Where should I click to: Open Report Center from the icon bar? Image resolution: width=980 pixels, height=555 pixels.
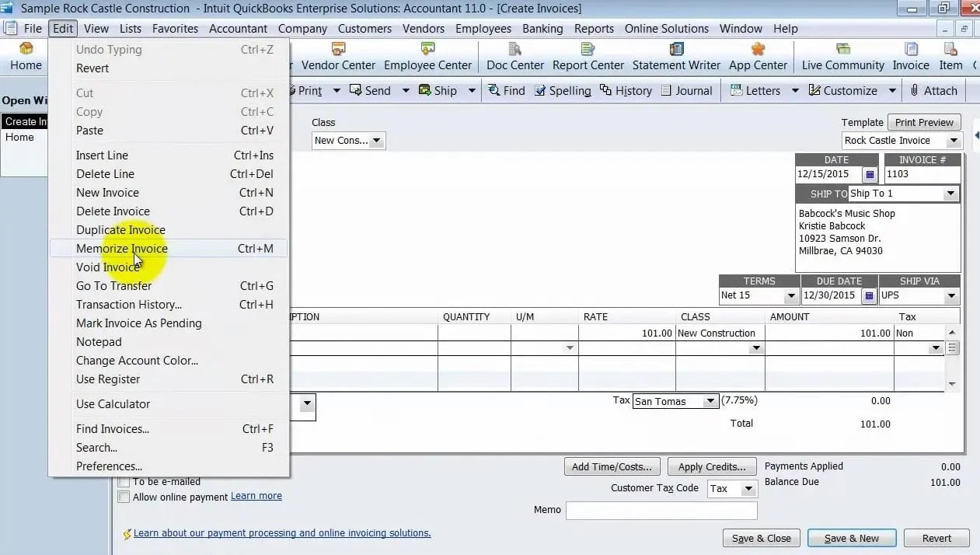click(588, 58)
